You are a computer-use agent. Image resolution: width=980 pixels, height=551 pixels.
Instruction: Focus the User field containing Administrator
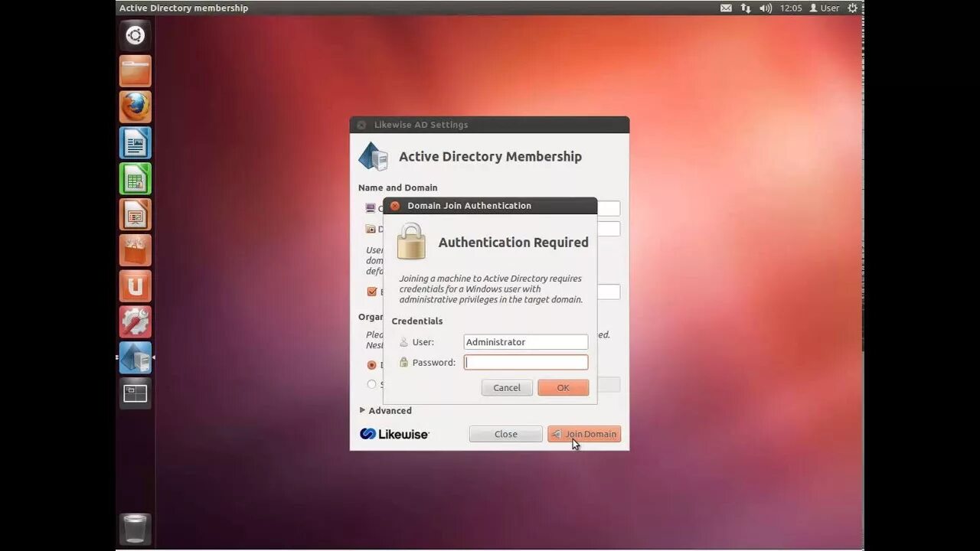tap(526, 342)
